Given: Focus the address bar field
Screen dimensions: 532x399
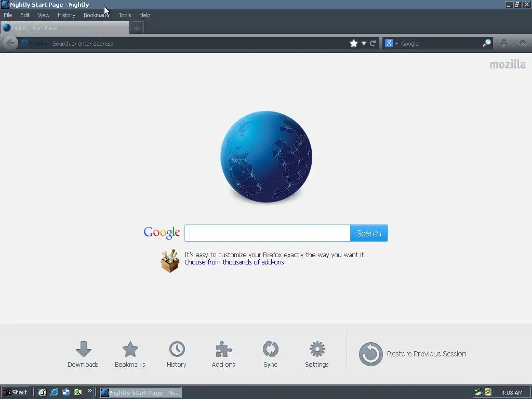Looking at the screenshot, I should (198, 44).
